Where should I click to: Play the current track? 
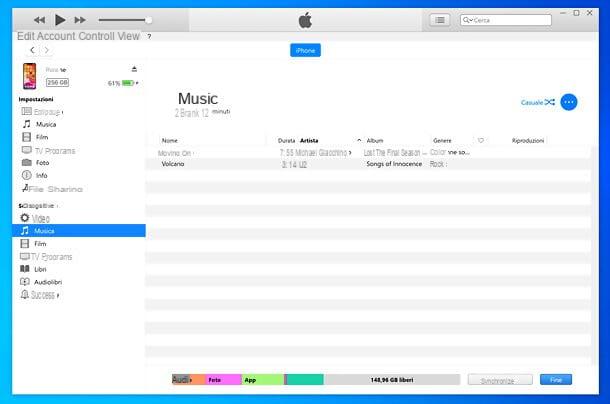click(x=60, y=20)
